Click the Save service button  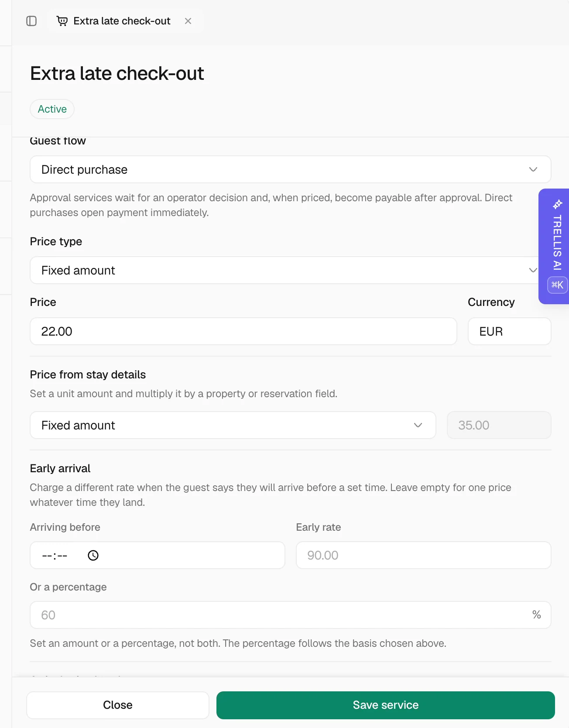point(386,705)
